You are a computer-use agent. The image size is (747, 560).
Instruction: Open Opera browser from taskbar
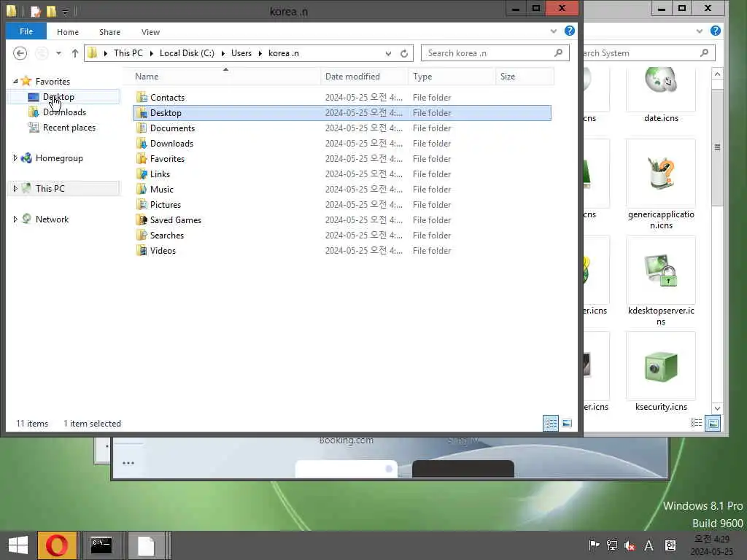[x=57, y=545]
